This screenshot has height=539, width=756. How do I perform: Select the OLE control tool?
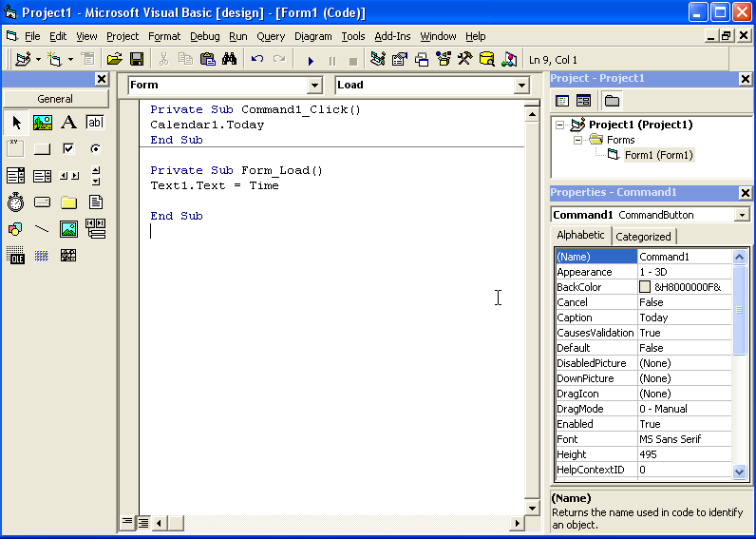(16, 256)
